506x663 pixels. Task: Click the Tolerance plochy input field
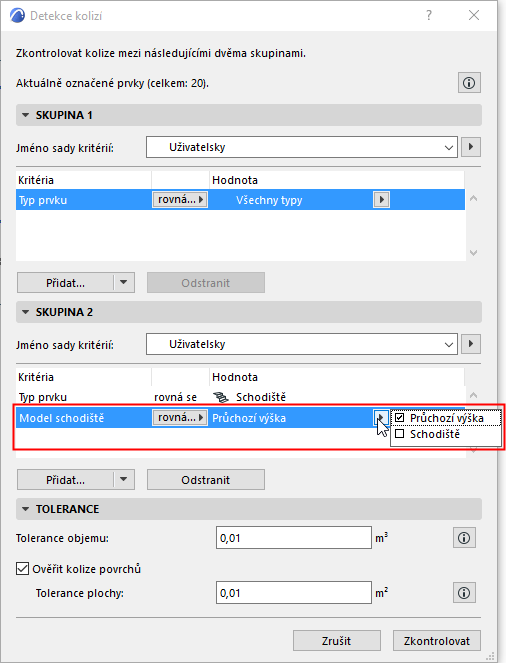[x=294, y=593]
